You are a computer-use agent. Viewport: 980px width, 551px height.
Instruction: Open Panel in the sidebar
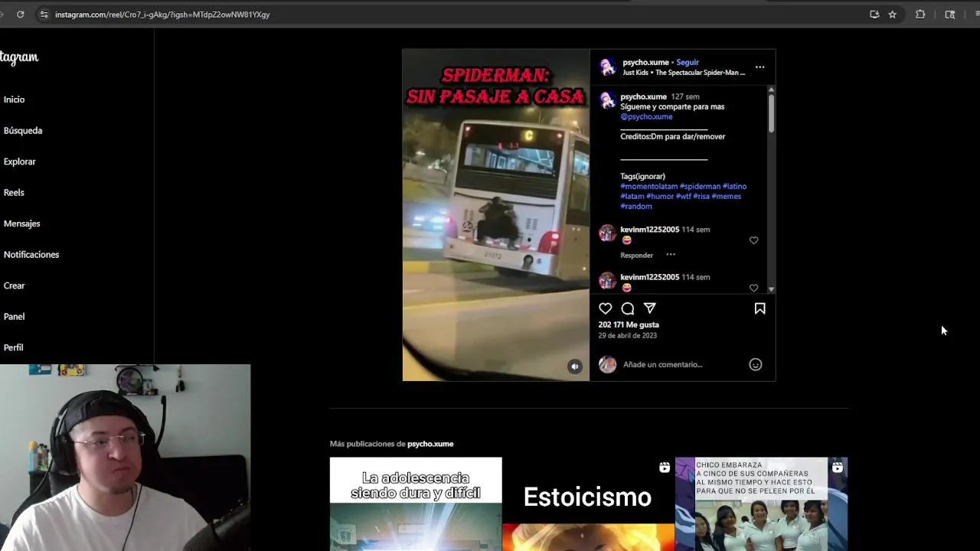(x=14, y=317)
